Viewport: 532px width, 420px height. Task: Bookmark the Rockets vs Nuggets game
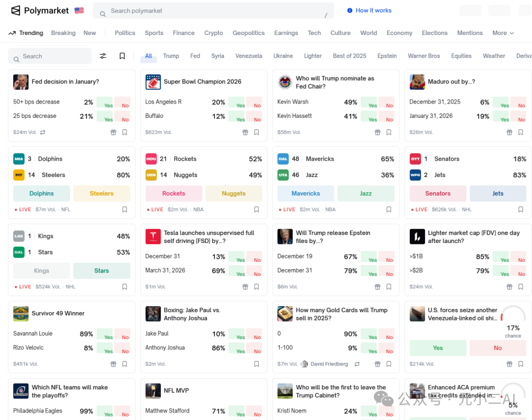click(257, 210)
